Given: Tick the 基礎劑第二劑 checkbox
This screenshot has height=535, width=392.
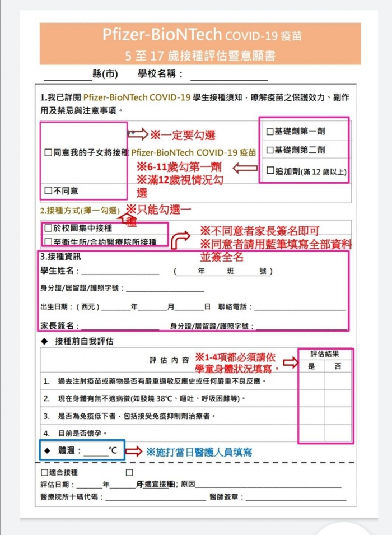Looking at the screenshot, I should point(270,150).
